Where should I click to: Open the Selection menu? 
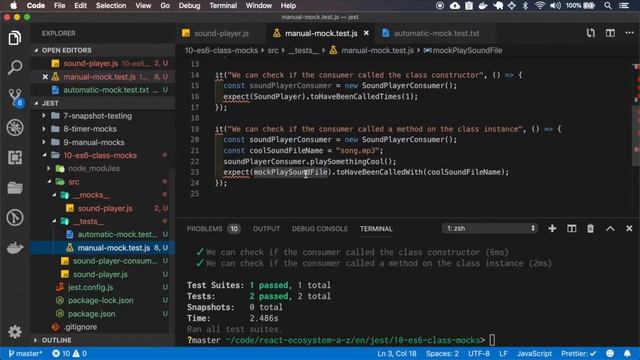111,6
